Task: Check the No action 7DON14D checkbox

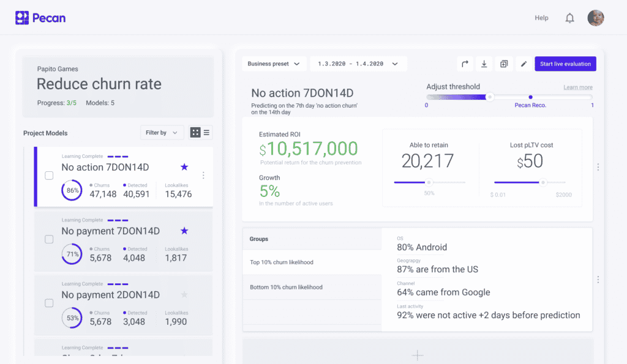Action: coord(49,176)
